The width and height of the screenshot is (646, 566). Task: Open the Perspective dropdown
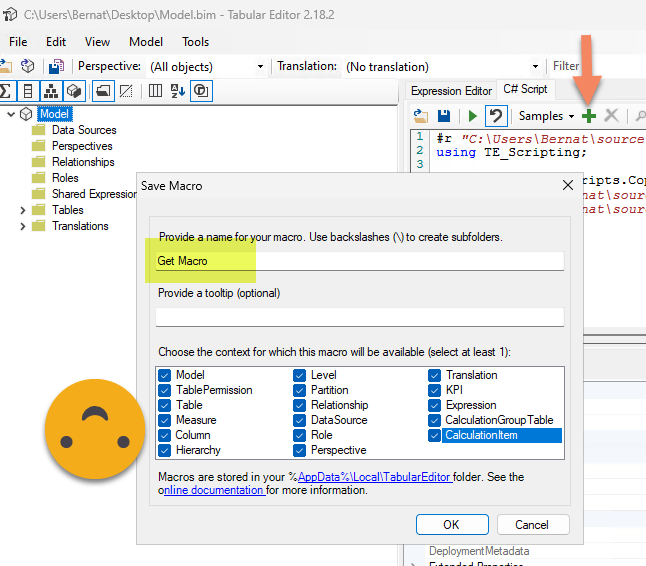click(260, 66)
